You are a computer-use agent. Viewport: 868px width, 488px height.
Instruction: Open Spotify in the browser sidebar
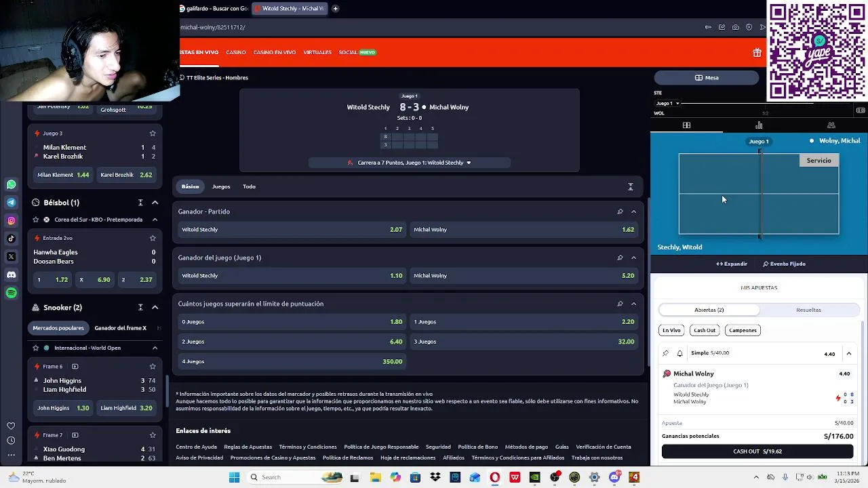(11, 293)
